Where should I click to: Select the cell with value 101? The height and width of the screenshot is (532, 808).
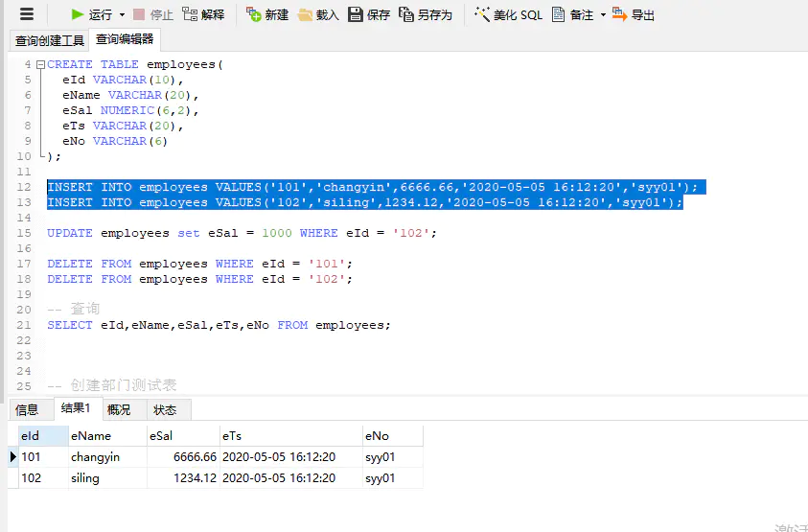coord(43,457)
